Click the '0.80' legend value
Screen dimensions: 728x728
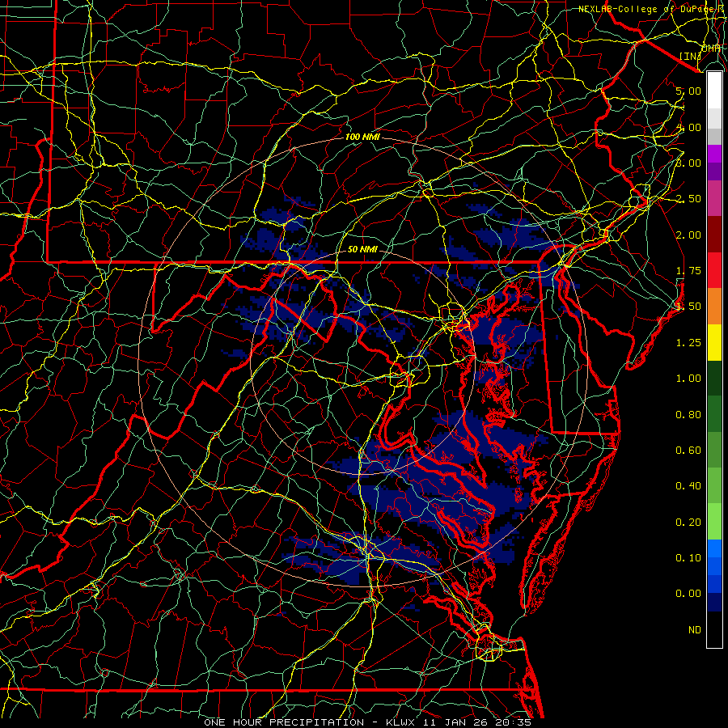click(688, 415)
